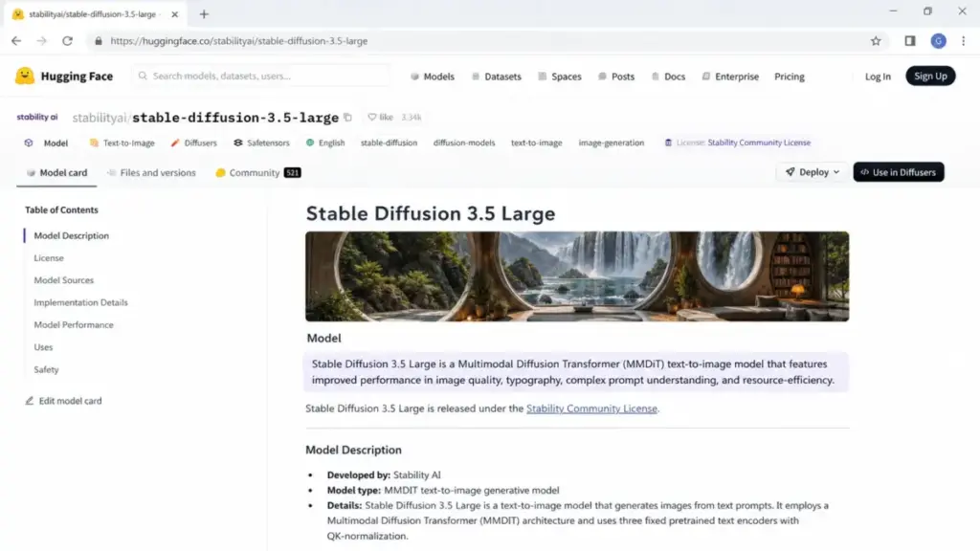Click Edit model card link

coord(63,401)
